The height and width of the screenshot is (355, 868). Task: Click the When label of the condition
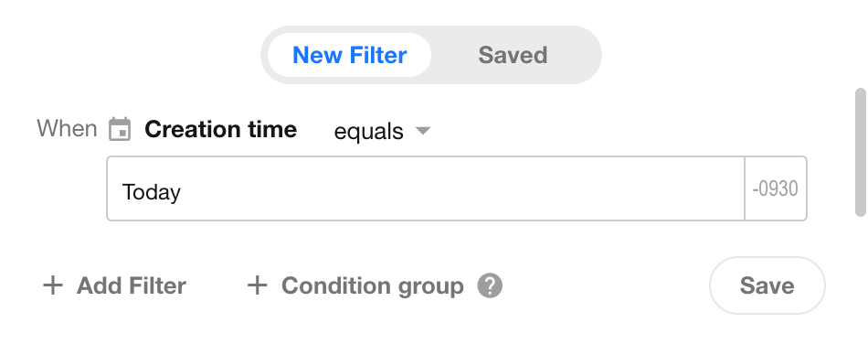coord(67,129)
